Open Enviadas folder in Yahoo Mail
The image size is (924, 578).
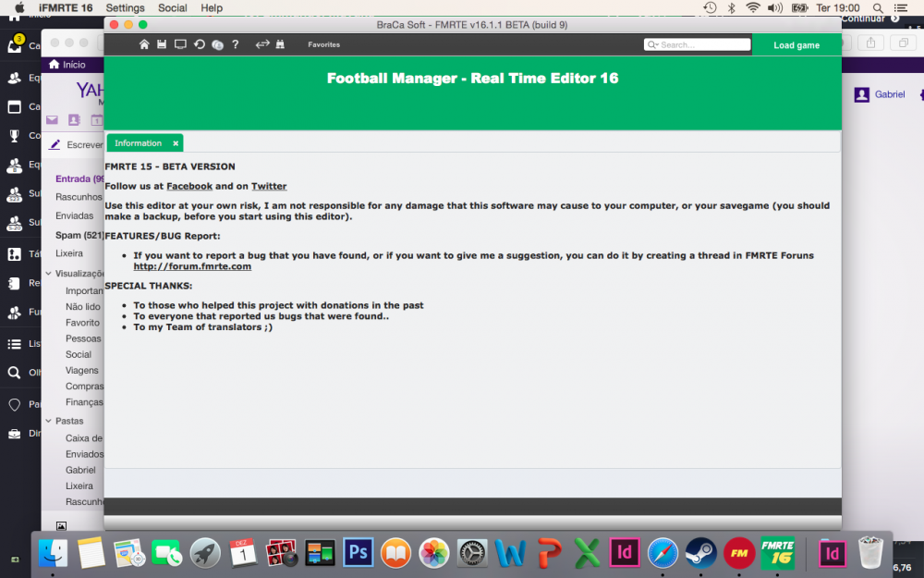74,215
